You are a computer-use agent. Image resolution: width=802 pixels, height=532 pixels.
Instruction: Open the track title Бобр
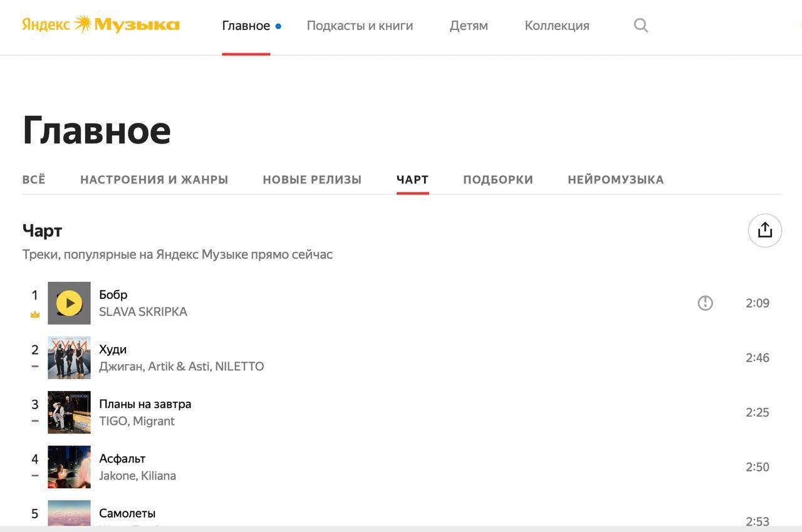coord(113,295)
